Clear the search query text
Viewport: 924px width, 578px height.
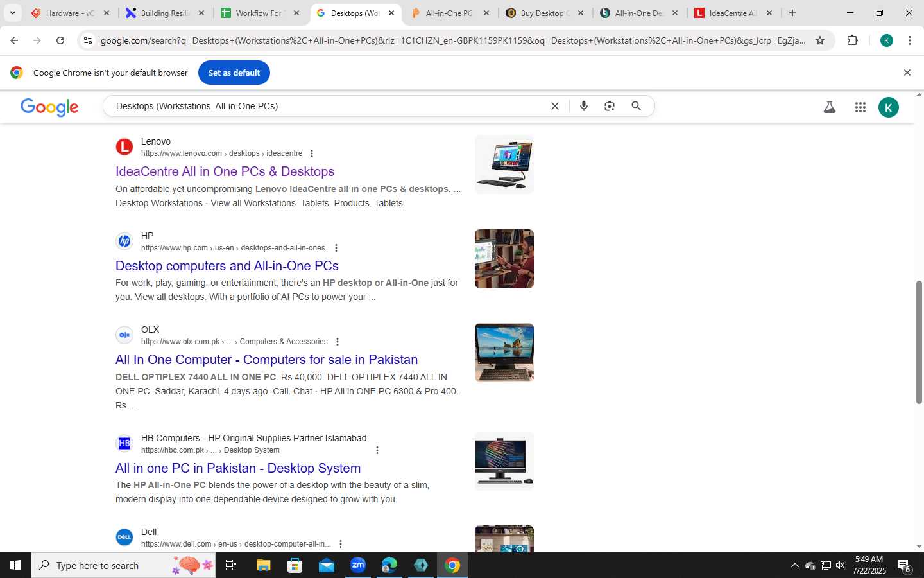(555, 106)
